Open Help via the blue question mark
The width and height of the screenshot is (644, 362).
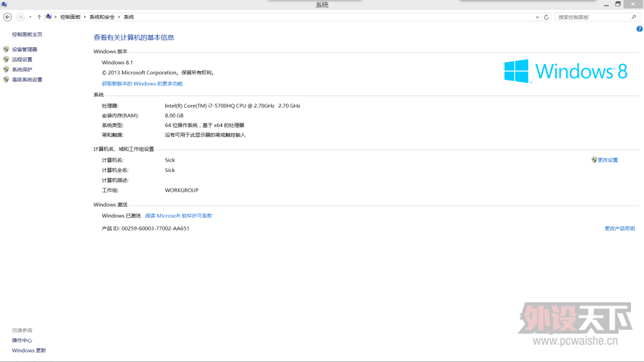pyautogui.click(x=640, y=29)
